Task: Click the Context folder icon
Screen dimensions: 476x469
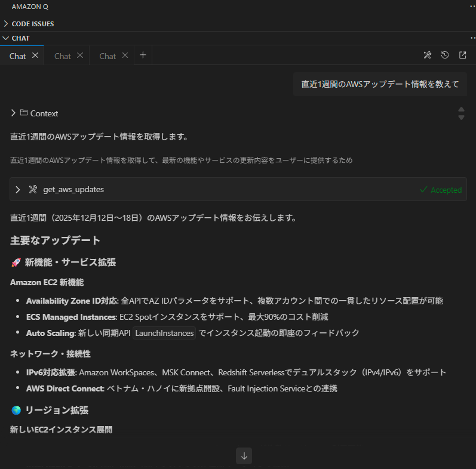Action: [24, 113]
